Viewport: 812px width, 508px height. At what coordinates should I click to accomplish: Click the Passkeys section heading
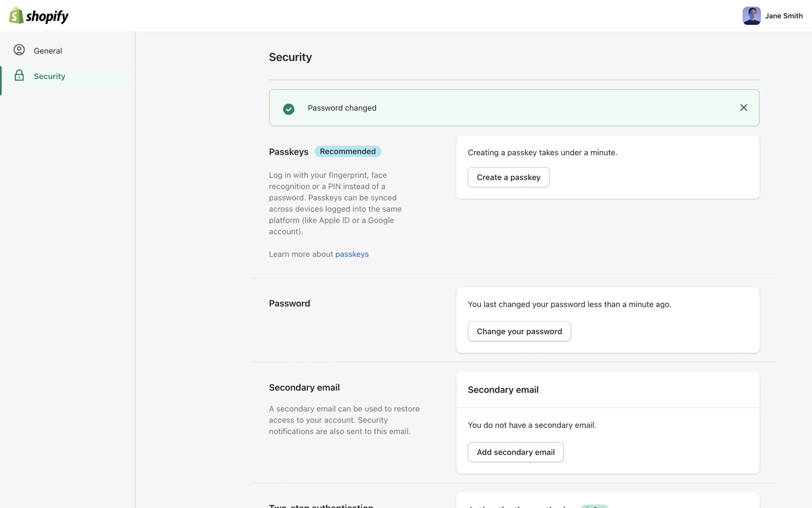click(288, 152)
